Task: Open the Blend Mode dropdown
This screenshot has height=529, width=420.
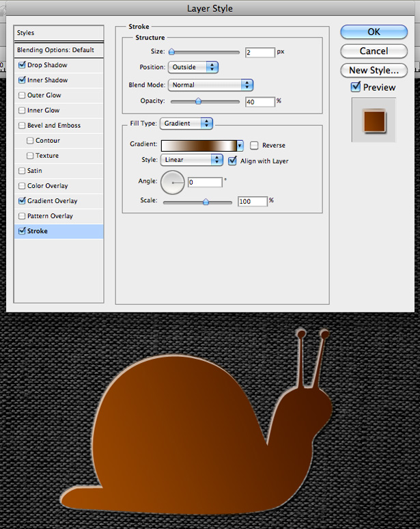Action: click(210, 85)
